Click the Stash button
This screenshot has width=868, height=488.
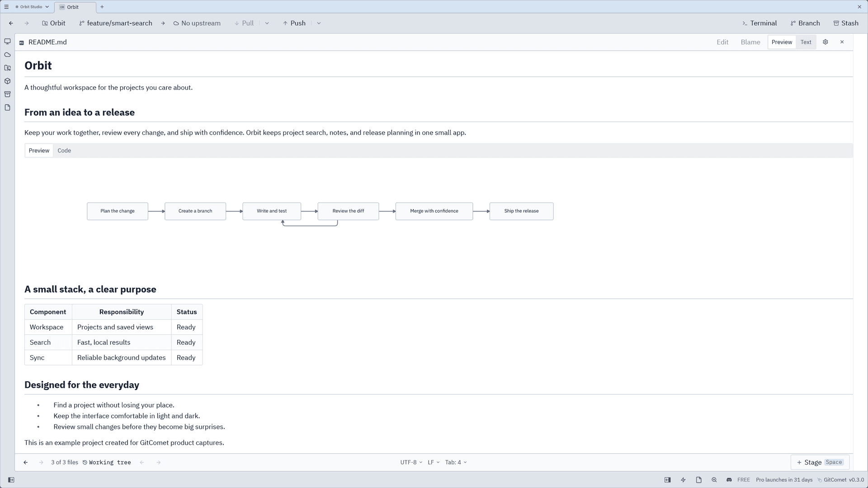pyautogui.click(x=846, y=23)
